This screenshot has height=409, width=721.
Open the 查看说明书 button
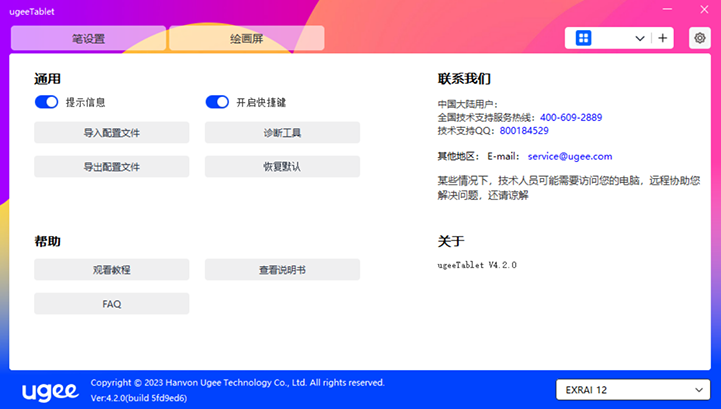point(282,270)
